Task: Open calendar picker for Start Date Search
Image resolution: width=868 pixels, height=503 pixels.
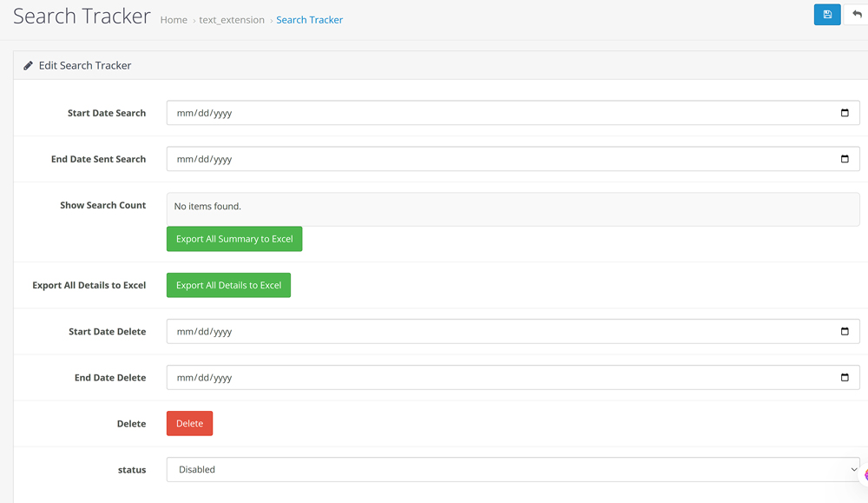Action: click(845, 113)
